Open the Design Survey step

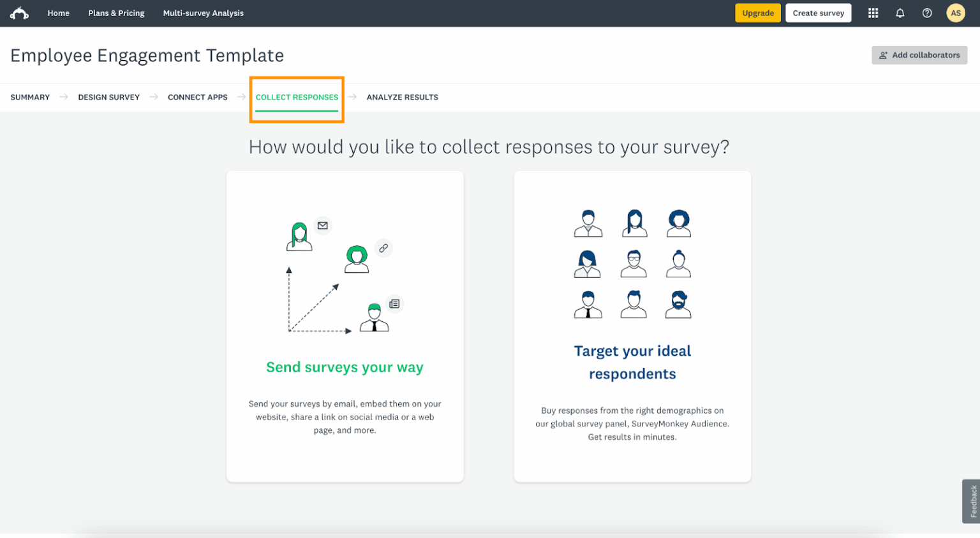108,97
